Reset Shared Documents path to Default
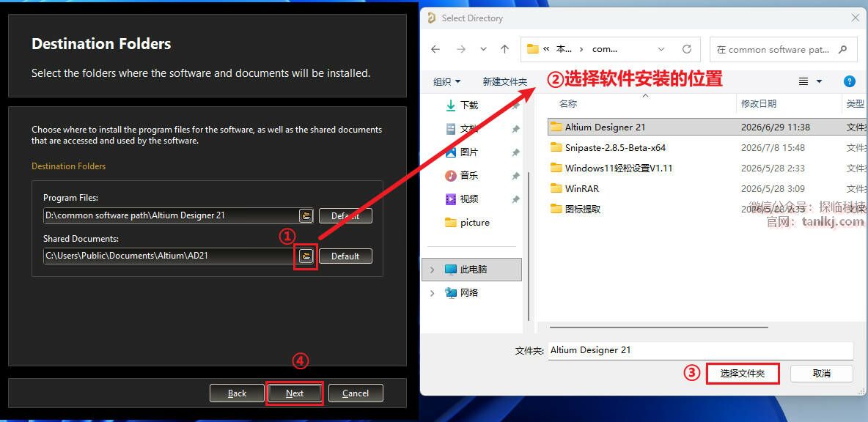 coord(345,256)
